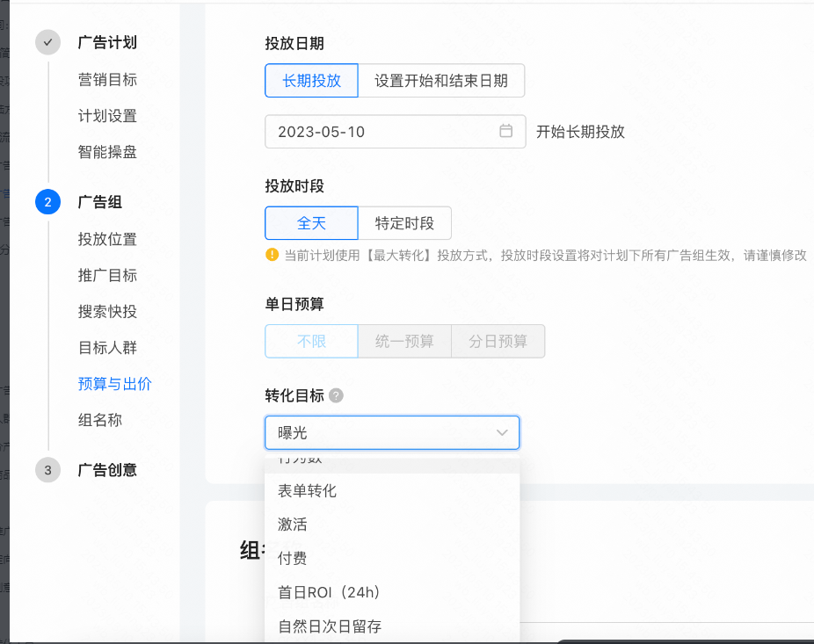The image size is (814, 644).
Task: Click the step 3 circle badge beside 广告创意
Action: click(x=47, y=470)
